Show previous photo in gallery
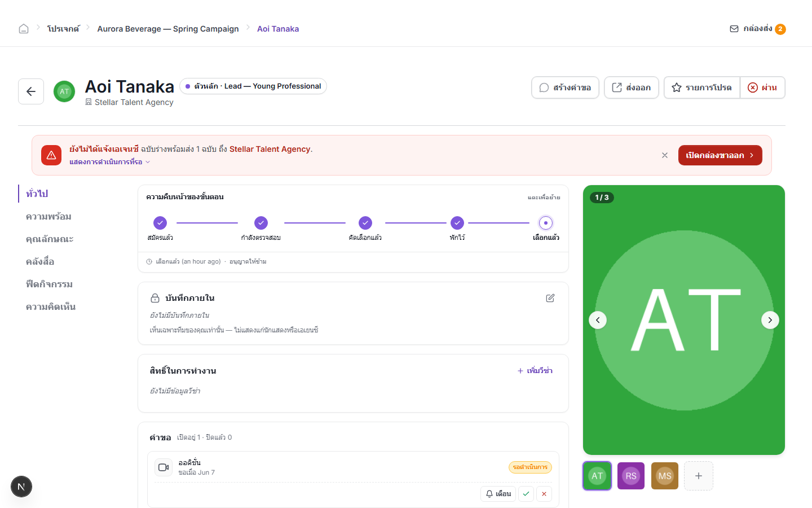The width and height of the screenshot is (812, 508). click(598, 320)
